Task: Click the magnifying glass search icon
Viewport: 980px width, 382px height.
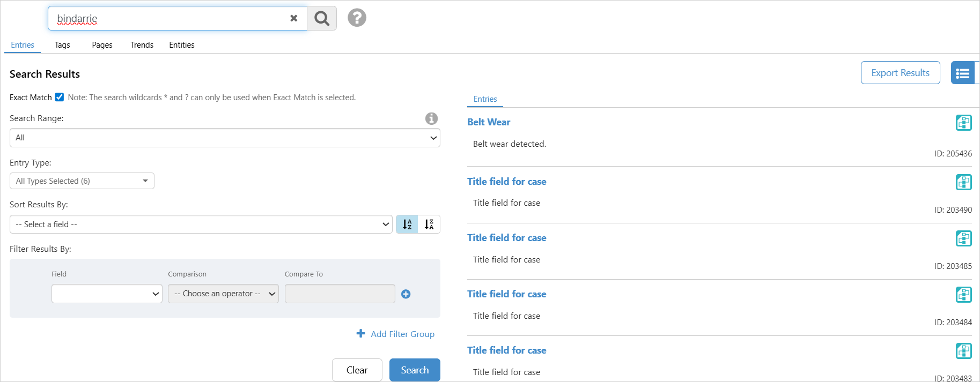Action: (x=322, y=18)
